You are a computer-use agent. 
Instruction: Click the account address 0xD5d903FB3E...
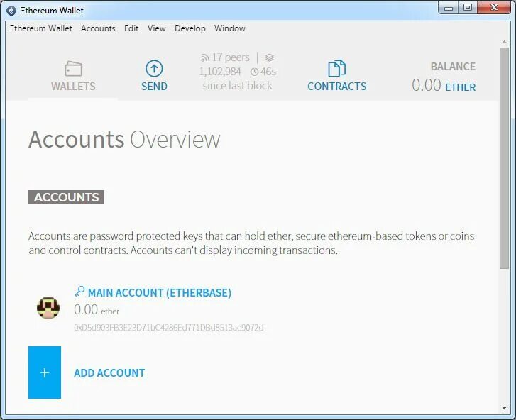coord(169,327)
